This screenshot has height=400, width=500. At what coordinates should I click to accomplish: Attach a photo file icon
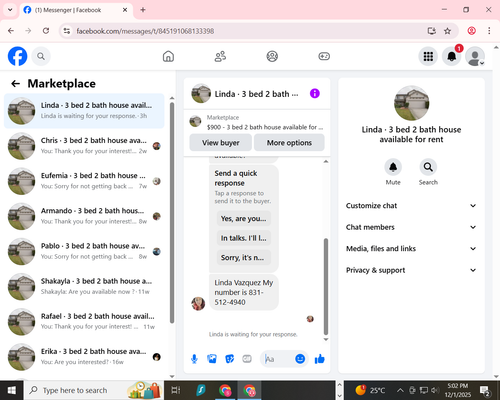[x=212, y=359]
